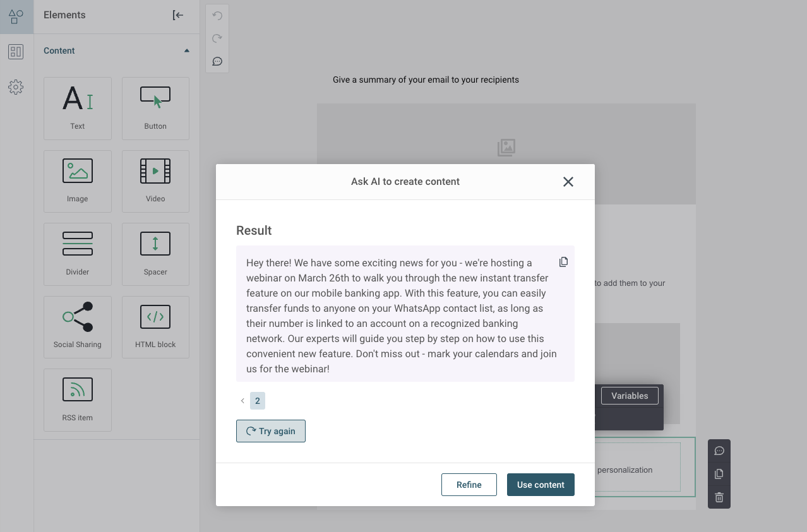This screenshot has width=807, height=532.
Task: Select the Image element
Action: coord(78,181)
